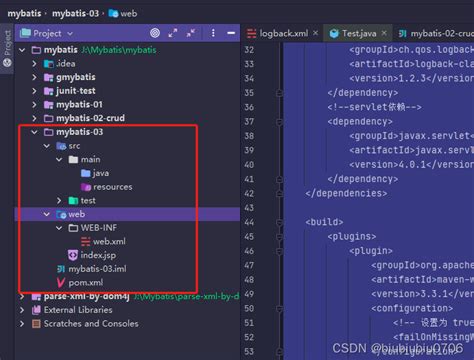Click fold marker at line 46 plugin
The height and width of the screenshot is (360, 474).
pos(279,251)
